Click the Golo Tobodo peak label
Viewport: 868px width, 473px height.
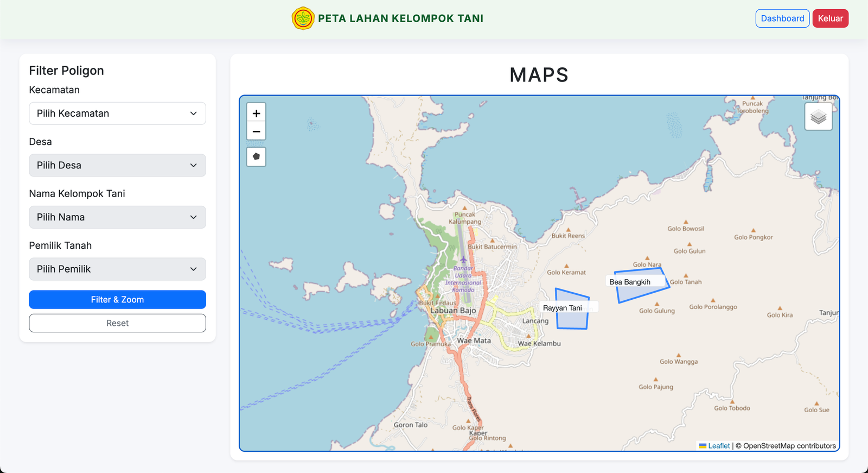[x=732, y=408]
